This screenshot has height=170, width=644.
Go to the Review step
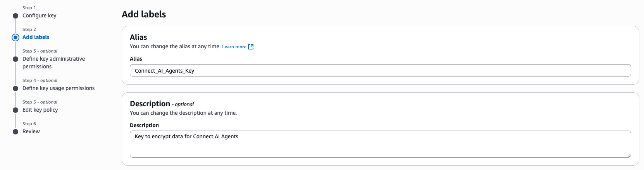pos(31,131)
